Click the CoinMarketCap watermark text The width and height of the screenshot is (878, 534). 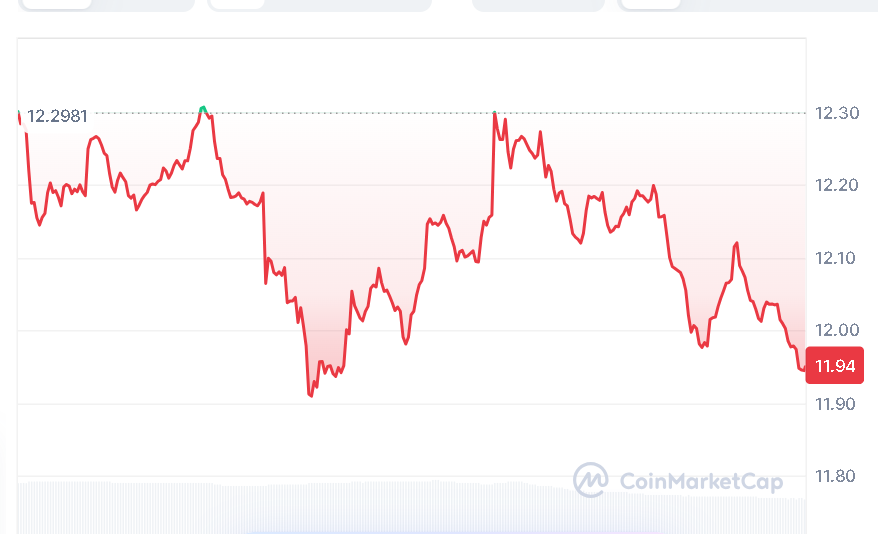[x=701, y=482]
